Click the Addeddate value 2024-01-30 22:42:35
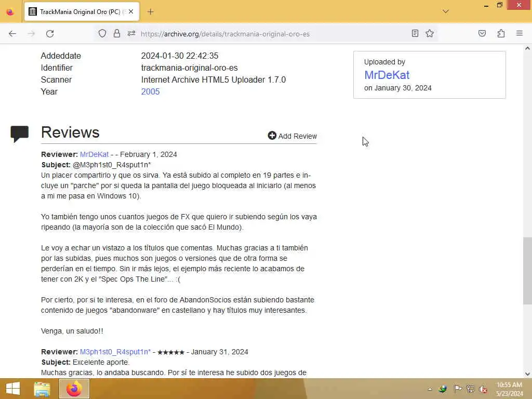Image resolution: width=532 pixels, height=399 pixels. 179,56
